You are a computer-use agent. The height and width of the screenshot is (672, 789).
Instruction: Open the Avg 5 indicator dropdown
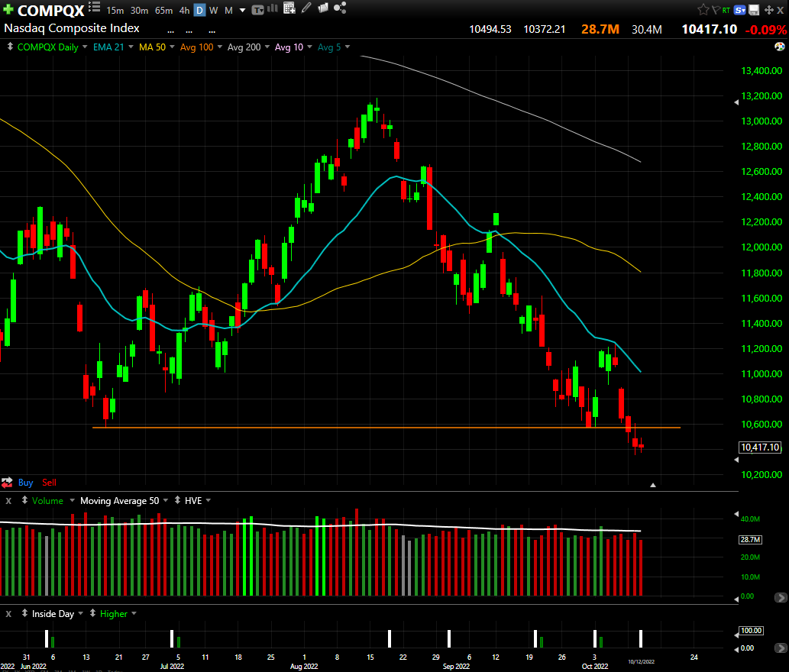(x=348, y=47)
